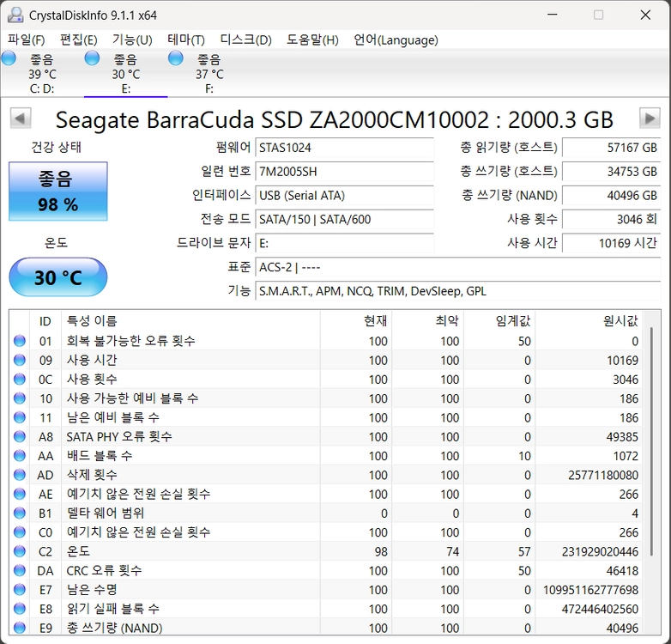Click status orb for drive E:

[x=92, y=58]
